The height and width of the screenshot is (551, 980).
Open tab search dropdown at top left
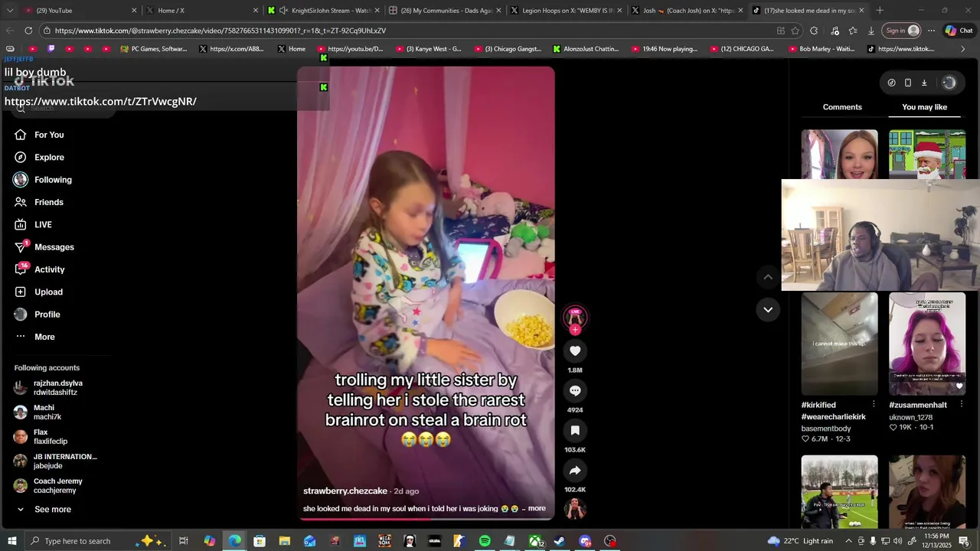pos(10,11)
